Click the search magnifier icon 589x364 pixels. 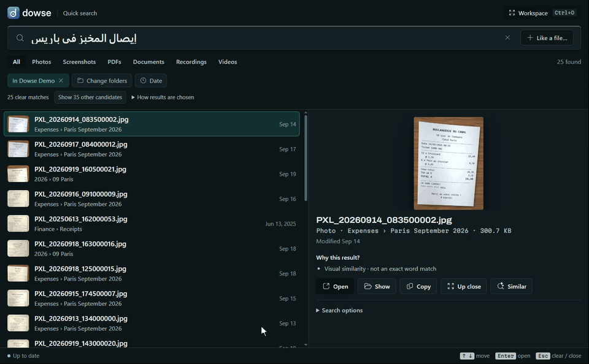[x=20, y=38]
